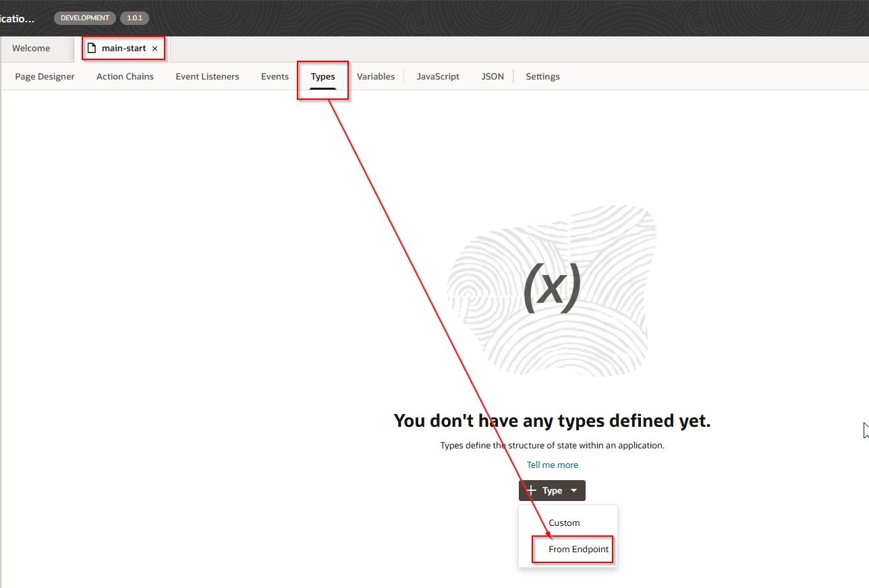Select the Types tab

click(x=323, y=76)
